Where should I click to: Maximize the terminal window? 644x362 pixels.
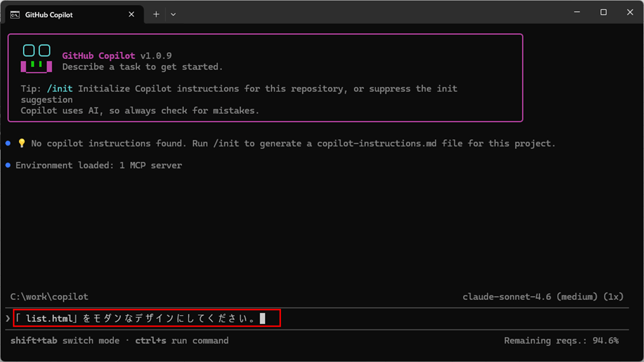(x=604, y=12)
